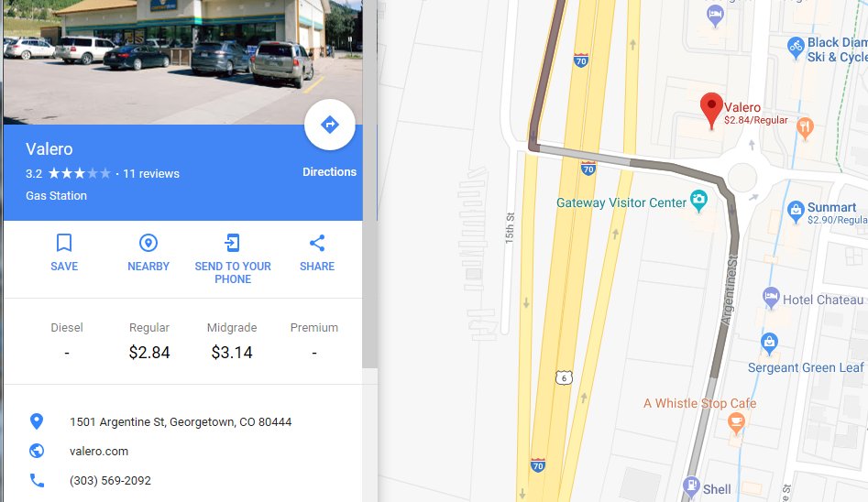Click the Black Diamond Ski & Cycle marker

pos(796,49)
